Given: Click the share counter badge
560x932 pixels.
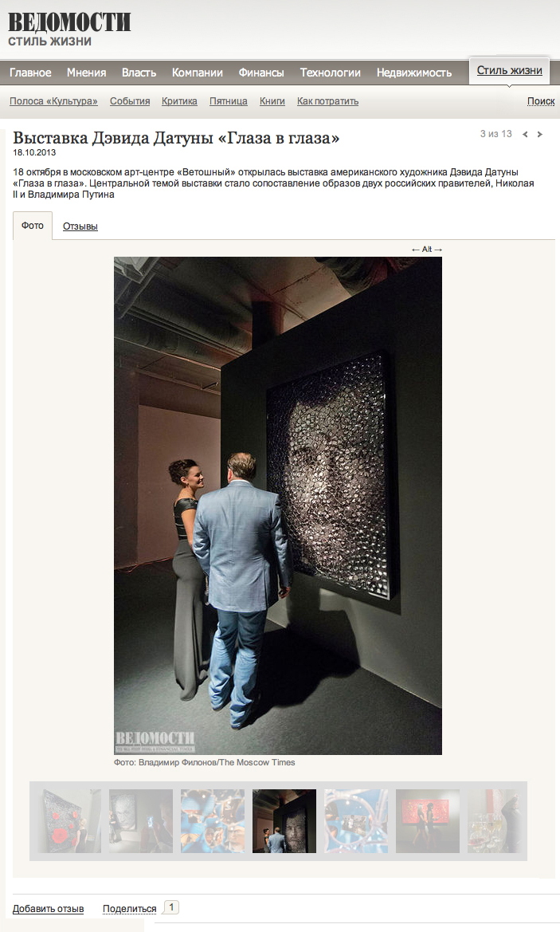Looking at the screenshot, I should click(171, 907).
